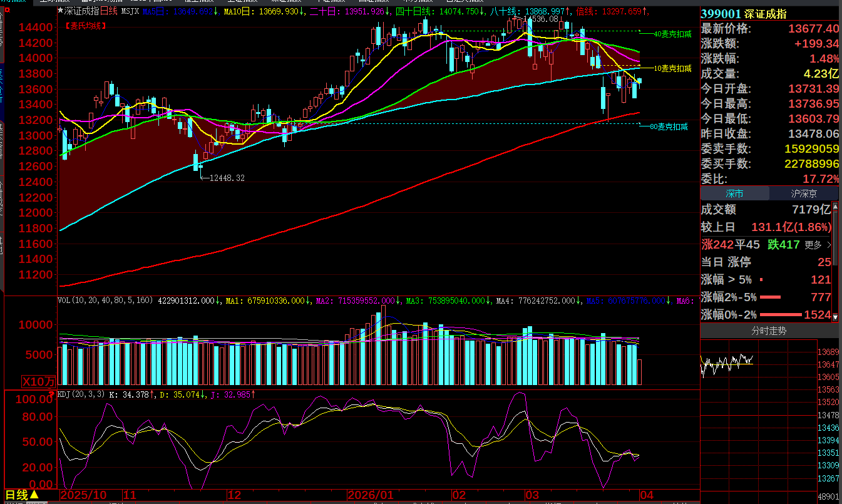Click the 2026/01 date marker on timeline

pos(371,495)
